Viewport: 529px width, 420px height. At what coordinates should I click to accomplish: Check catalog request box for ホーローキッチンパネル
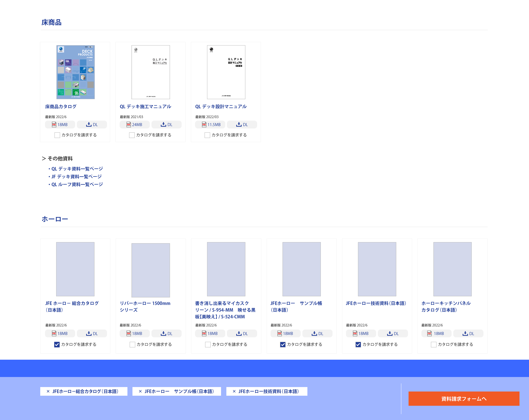(434, 344)
